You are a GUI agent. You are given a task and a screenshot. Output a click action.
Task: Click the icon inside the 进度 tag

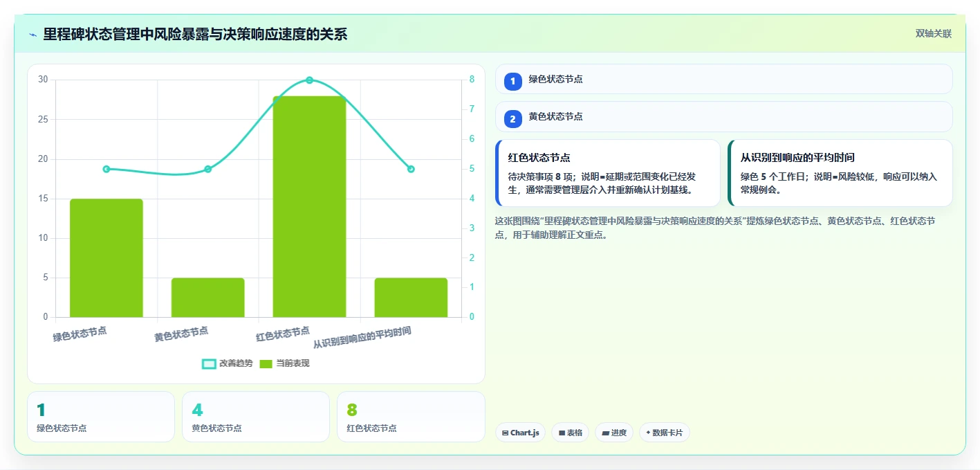[x=606, y=433]
